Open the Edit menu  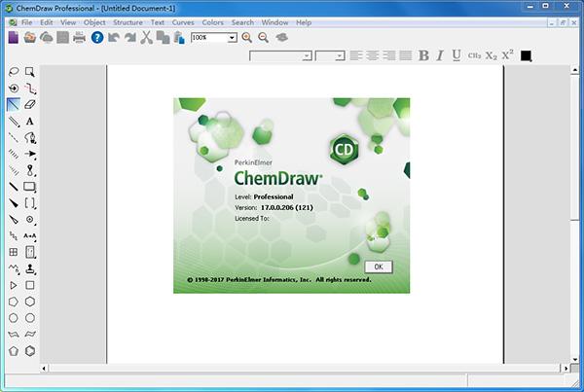pyautogui.click(x=46, y=22)
